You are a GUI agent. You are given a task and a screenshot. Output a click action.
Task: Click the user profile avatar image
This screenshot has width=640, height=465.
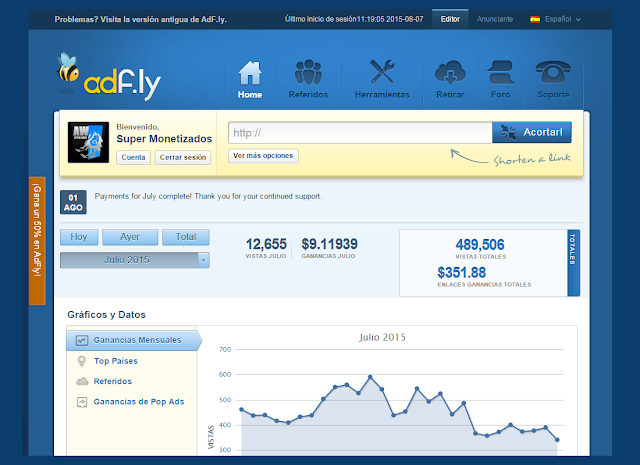[x=88, y=142]
